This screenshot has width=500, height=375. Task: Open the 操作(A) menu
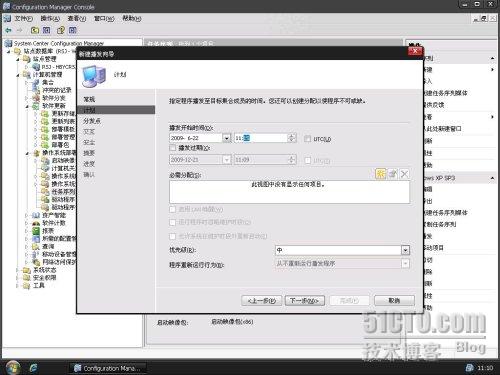[50, 18]
